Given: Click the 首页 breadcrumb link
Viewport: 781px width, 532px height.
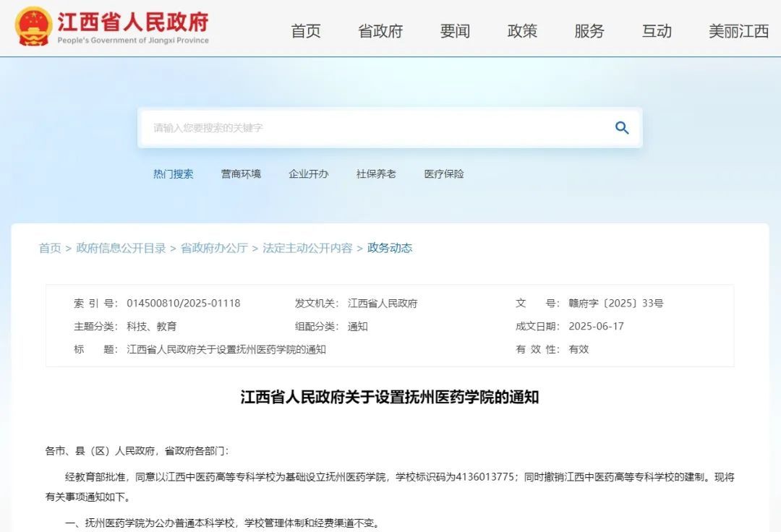Looking at the screenshot, I should [49, 248].
